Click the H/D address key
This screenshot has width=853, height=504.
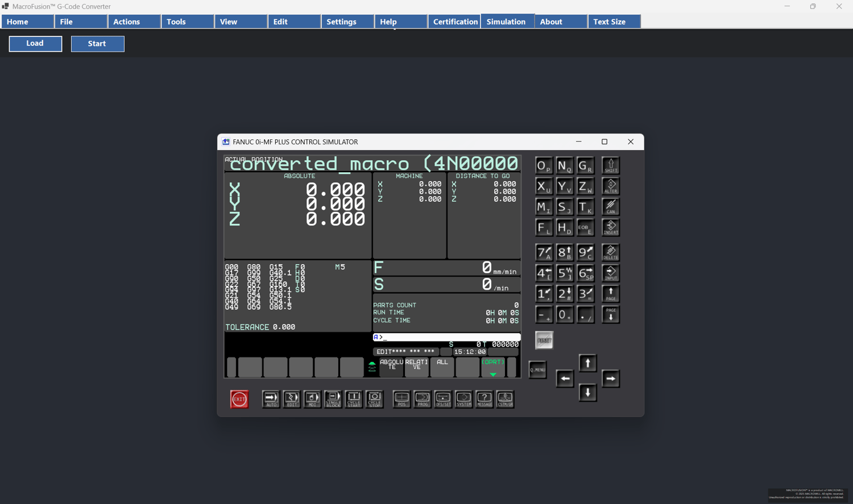pyautogui.click(x=565, y=227)
